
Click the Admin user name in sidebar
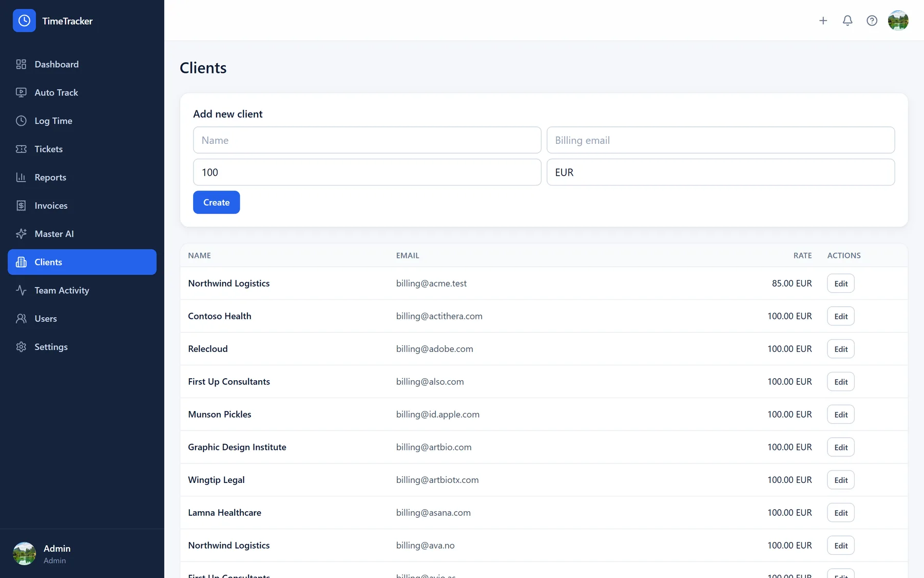[x=57, y=548]
